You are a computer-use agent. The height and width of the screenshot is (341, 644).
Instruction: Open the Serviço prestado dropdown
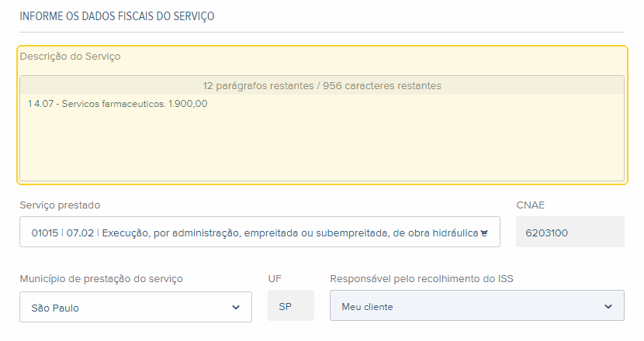[260, 232]
